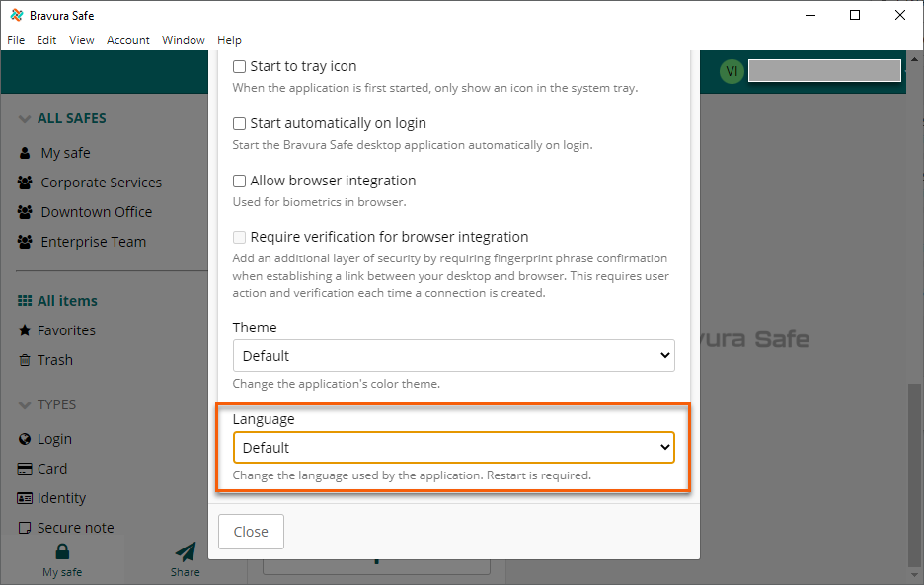
Task: Select Enterprise Team safe
Action: click(x=94, y=242)
